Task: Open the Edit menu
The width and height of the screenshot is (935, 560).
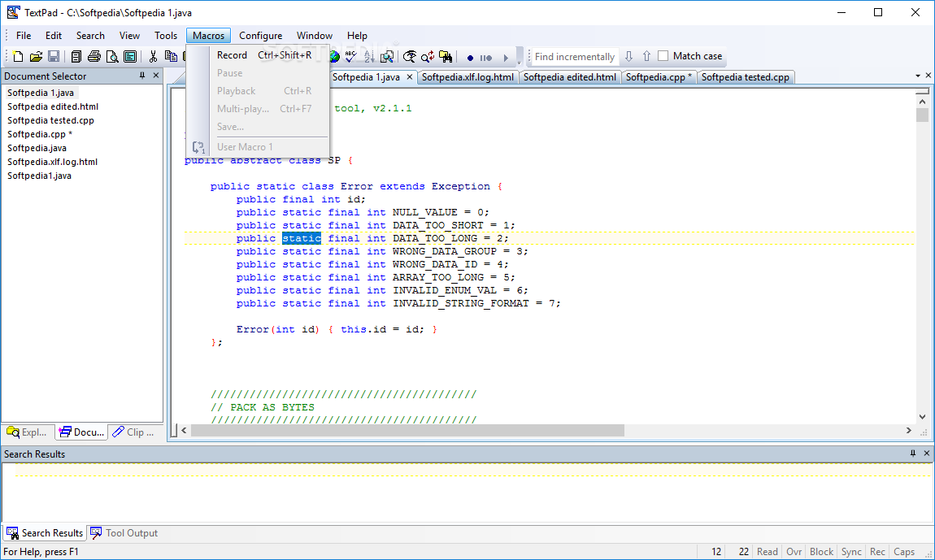Action: [54, 36]
